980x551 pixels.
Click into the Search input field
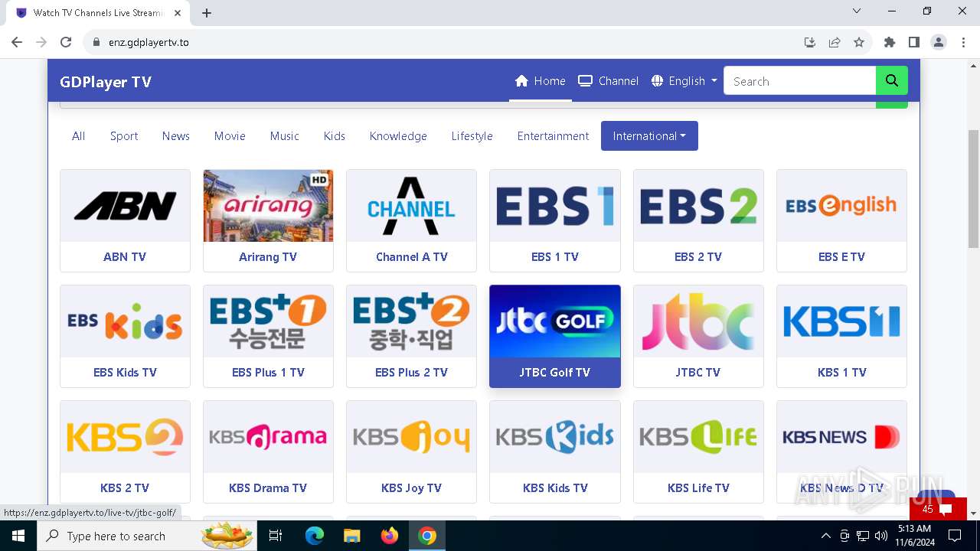(x=799, y=80)
